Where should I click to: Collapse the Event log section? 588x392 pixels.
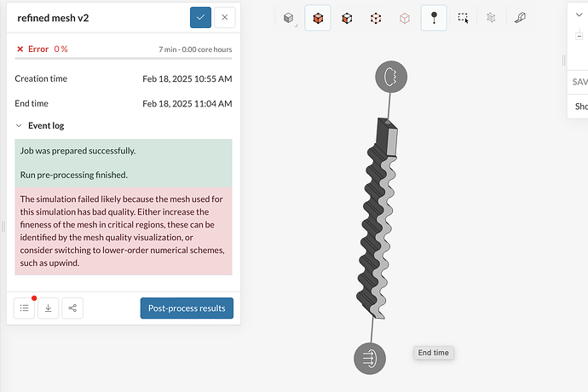[x=19, y=125]
